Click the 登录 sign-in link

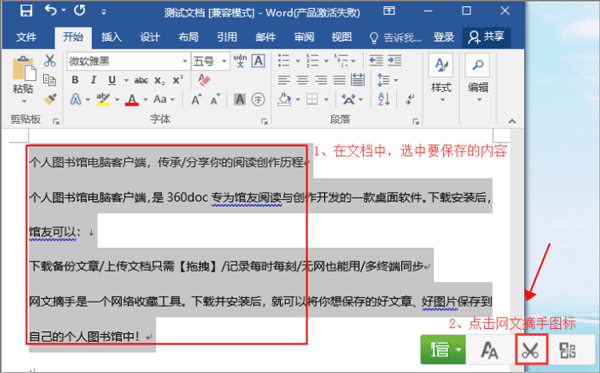pos(443,37)
